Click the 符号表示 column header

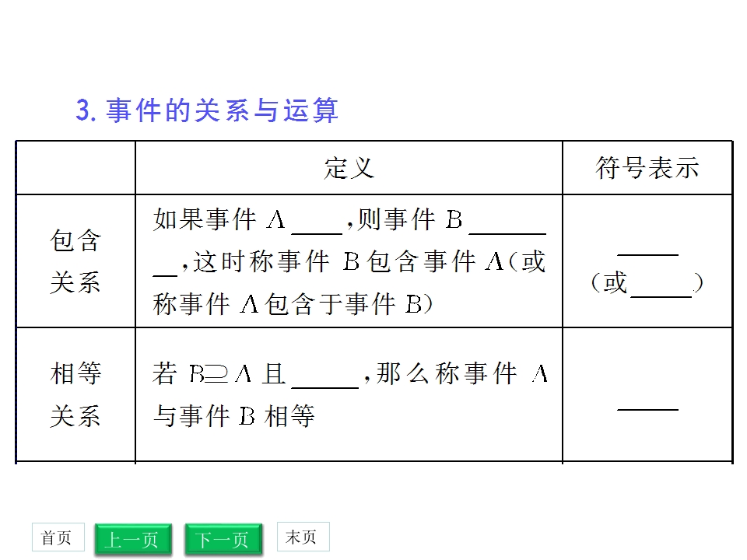(x=647, y=168)
